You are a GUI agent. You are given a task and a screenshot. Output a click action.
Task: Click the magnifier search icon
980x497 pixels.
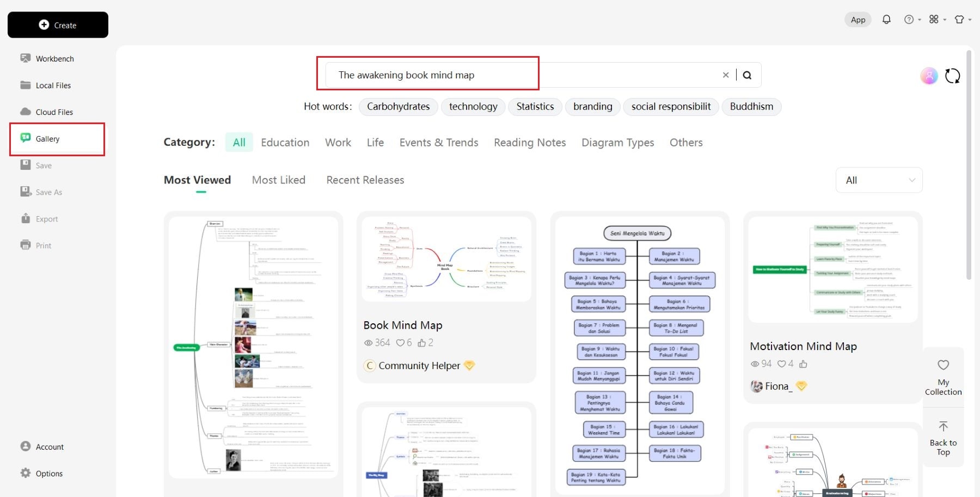click(748, 75)
